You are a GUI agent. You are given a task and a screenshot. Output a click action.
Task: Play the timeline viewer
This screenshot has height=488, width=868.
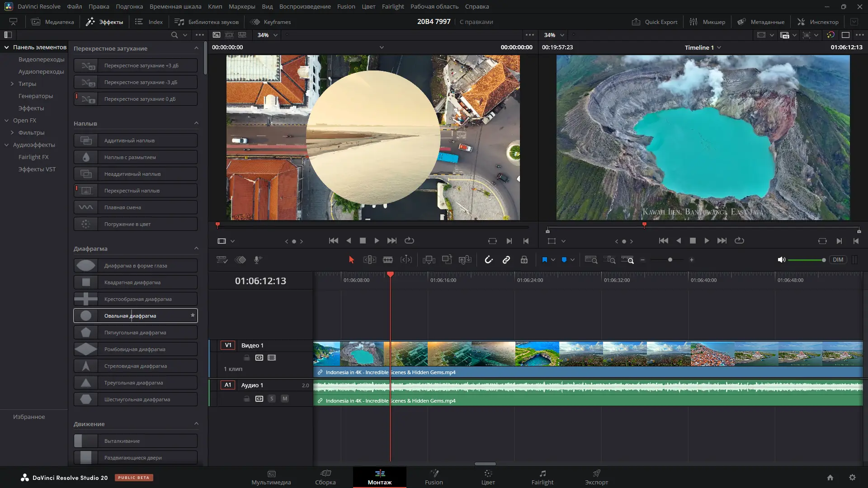(707, 241)
